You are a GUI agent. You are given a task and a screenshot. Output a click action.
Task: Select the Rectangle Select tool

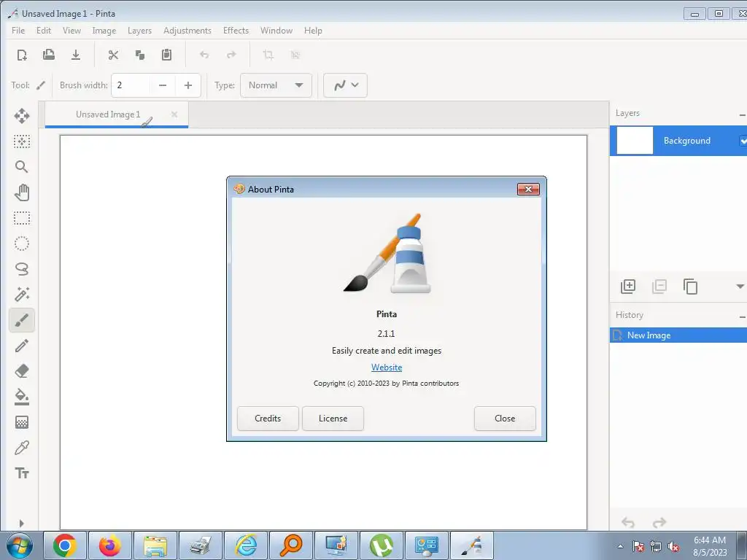point(22,218)
